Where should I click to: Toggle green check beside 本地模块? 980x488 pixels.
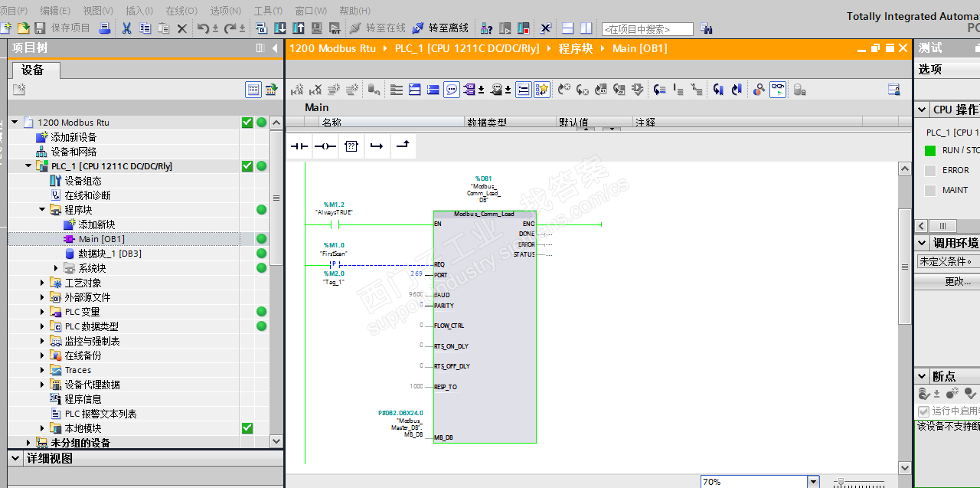click(x=247, y=428)
